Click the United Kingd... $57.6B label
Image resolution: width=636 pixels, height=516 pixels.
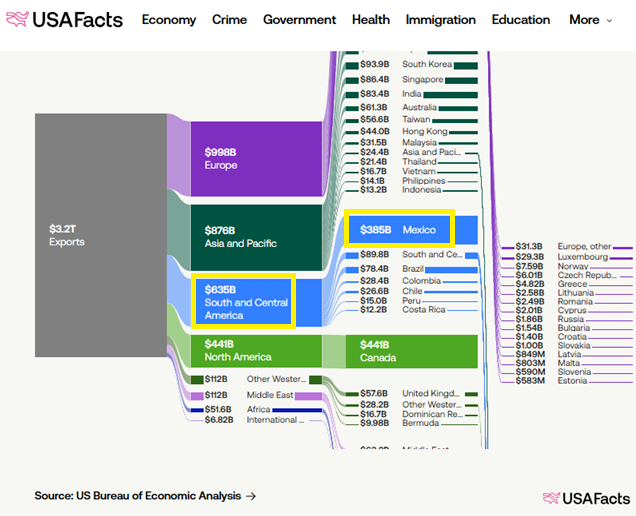(x=410, y=393)
